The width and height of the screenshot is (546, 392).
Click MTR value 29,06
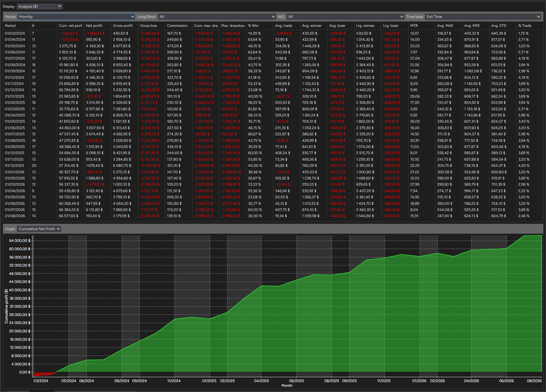(x=415, y=96)
